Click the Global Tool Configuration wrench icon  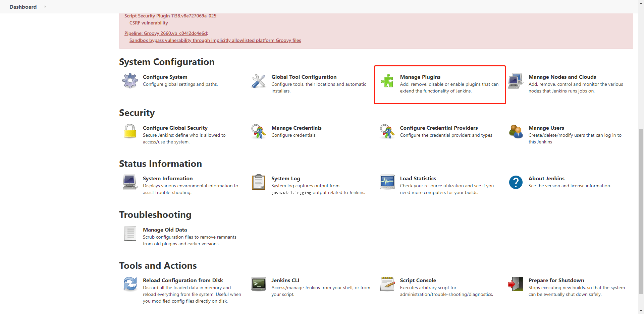(259, 81)
